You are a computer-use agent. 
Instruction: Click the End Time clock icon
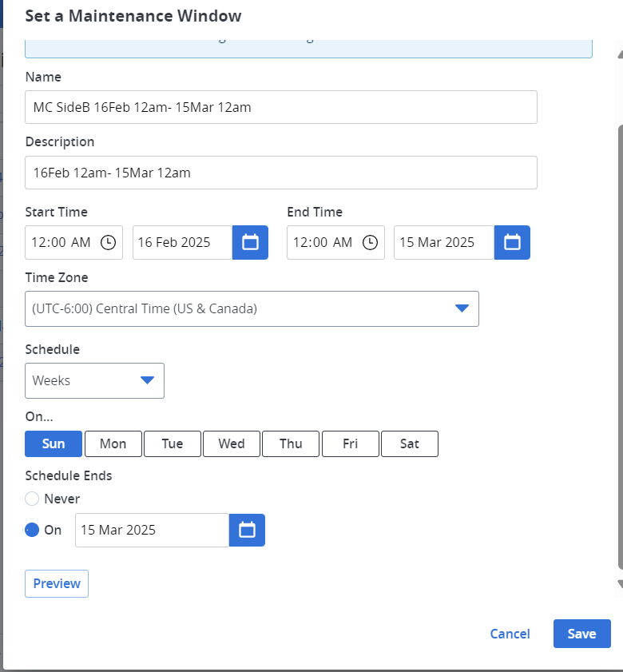point(370,243)
